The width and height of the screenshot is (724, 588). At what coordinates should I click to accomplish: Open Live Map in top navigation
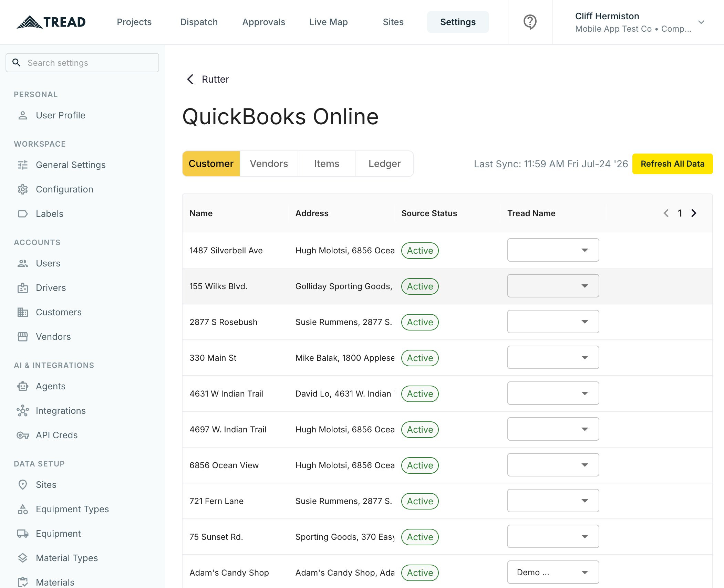click(x=329, y=22)
